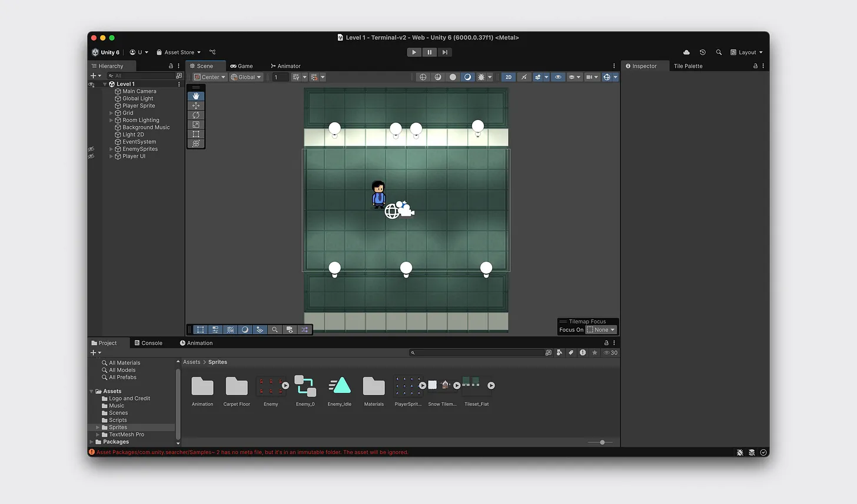
Task: Toggle scene visibility eye in Scene toolbar
Action: pos(558,77)
